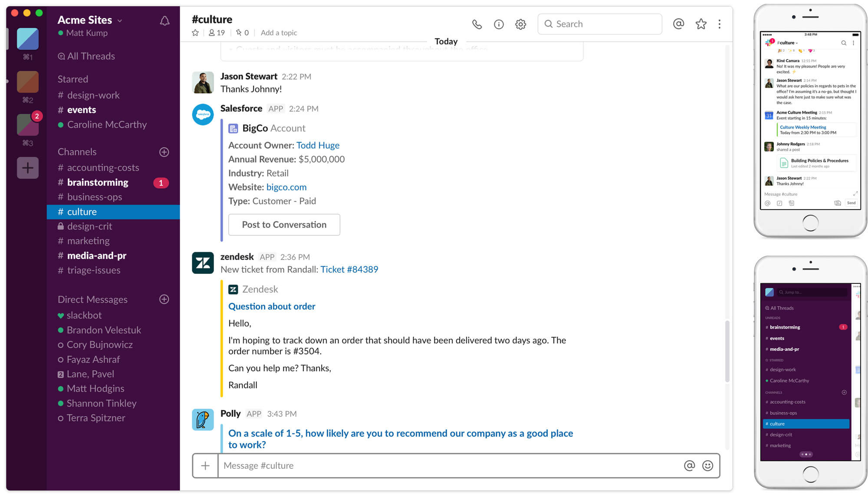Screen dimensions: 868x494
Task: Click the info circle icon in toolbar
Action: tap(498, 24)
